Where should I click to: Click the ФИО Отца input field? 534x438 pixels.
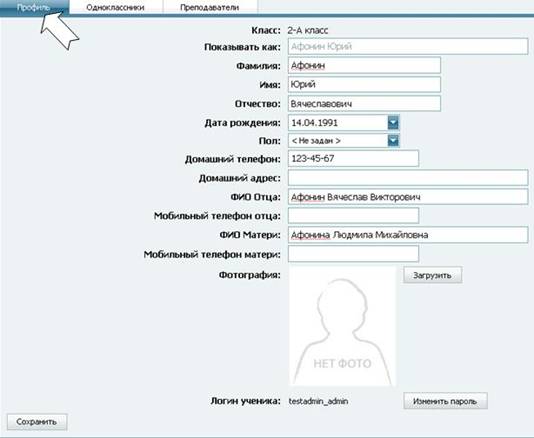pyautogui.click(x=408, y=197)
